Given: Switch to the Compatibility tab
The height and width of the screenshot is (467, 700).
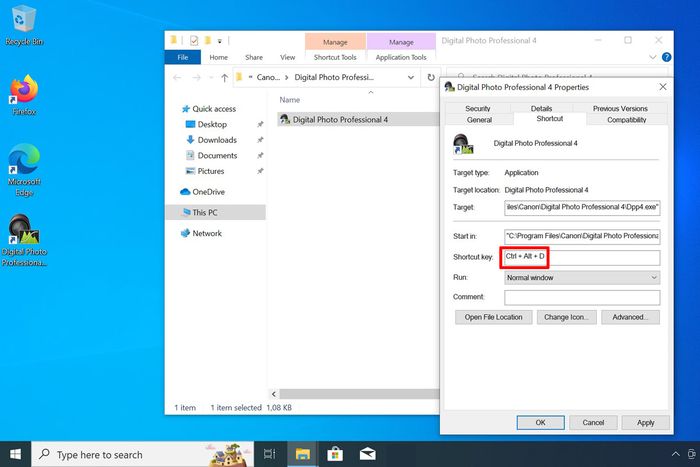Looking at the screenshot, I should click(626, 119).
